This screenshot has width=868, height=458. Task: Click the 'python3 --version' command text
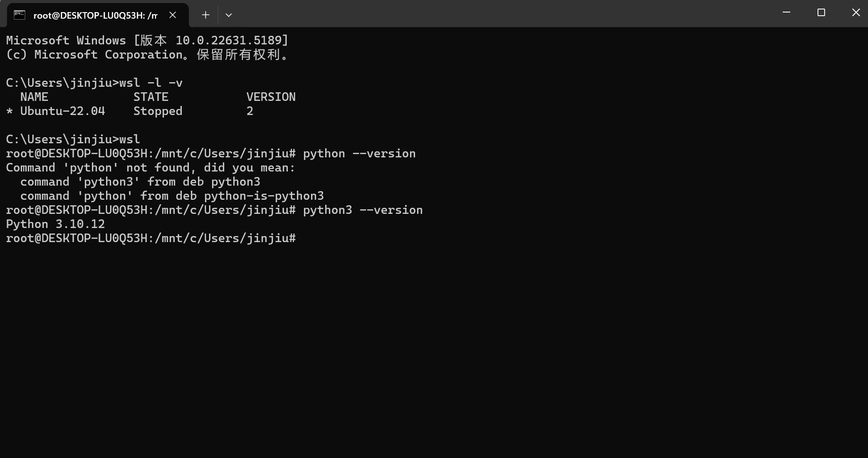(x=363, y=210)
